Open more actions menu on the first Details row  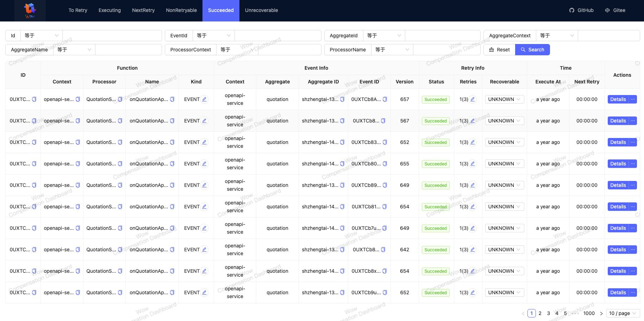632,99
